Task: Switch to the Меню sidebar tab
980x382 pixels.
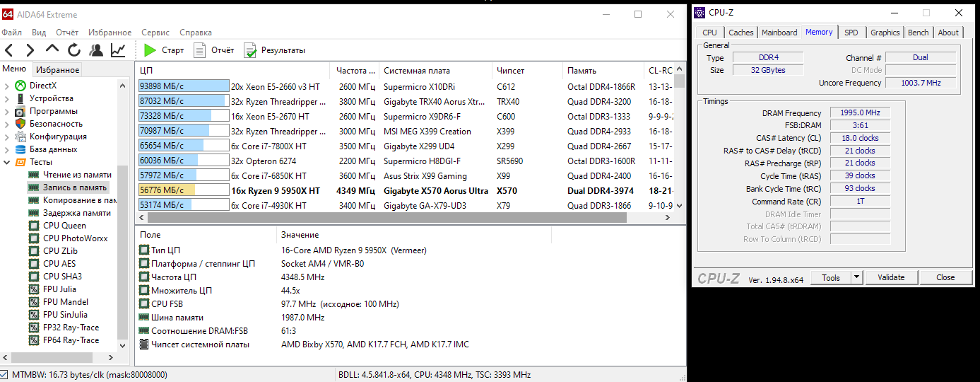Action: pyautogui.click(x=14, y=69)
